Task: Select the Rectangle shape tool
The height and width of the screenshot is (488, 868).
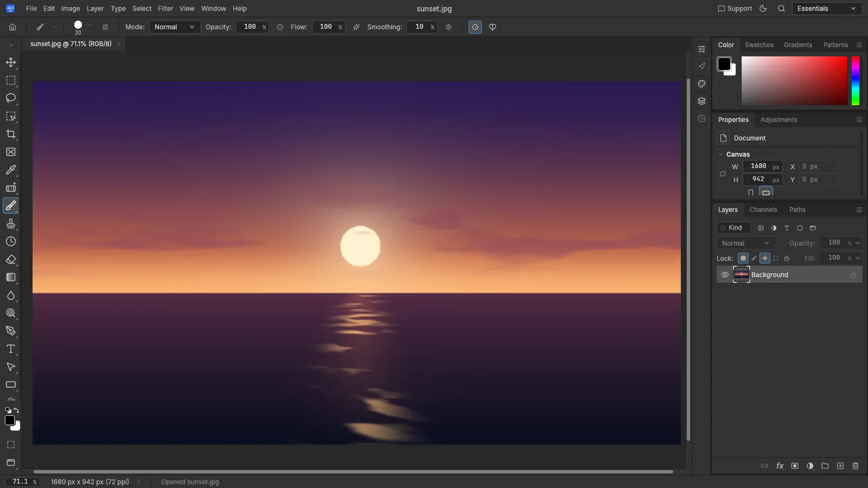Action: (x=11, y=384)
